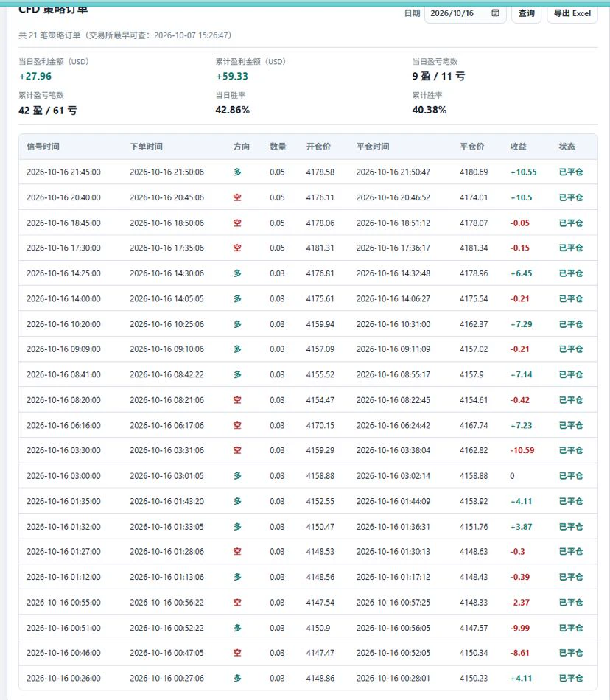This screenshot has width=610, height=700.
Task: Click the quantity in the 00:26:00 signal row
Action: point(277,678)
